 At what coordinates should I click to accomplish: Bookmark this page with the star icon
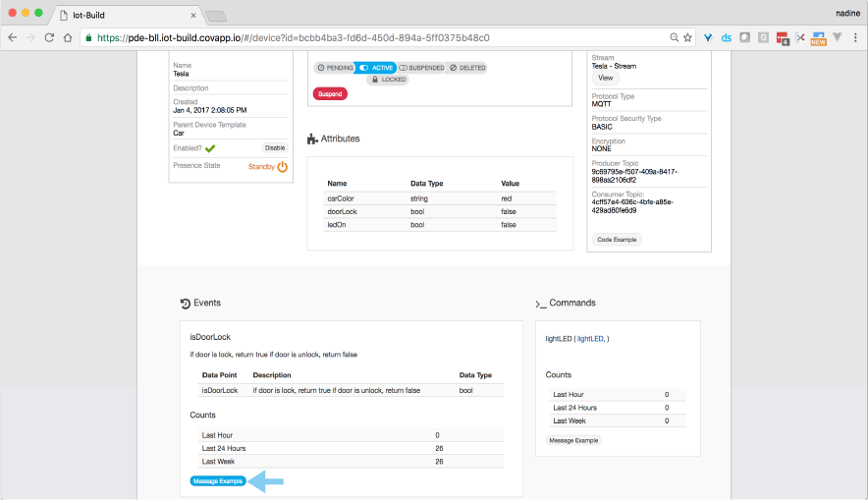[688, 37]
